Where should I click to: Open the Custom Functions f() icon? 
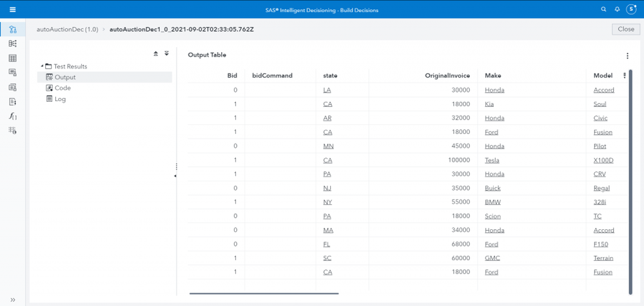[12, 116]
